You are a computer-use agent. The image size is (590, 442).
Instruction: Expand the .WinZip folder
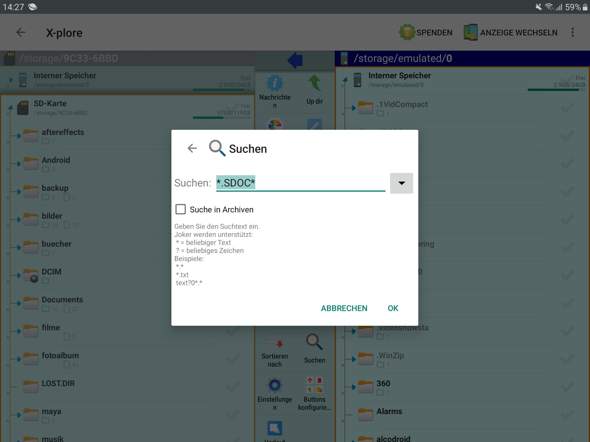click(353, 359)
